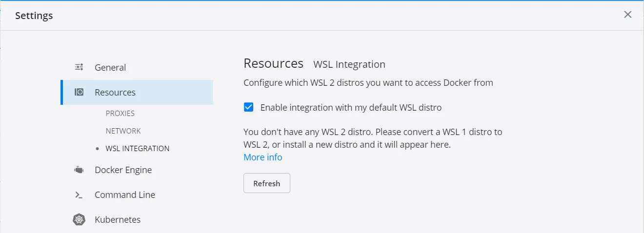Viewport: 644px width, 233px height.
Task: Click the bullet beside WSL INTEGRATION
Action: [98, 149]
